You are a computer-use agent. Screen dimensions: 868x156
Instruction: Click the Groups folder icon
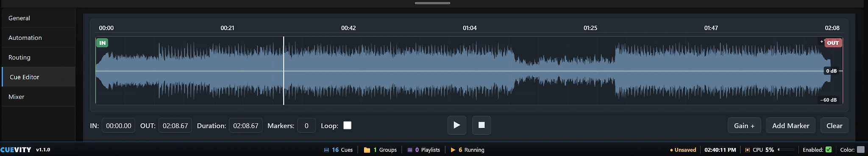tap(367, 150)
